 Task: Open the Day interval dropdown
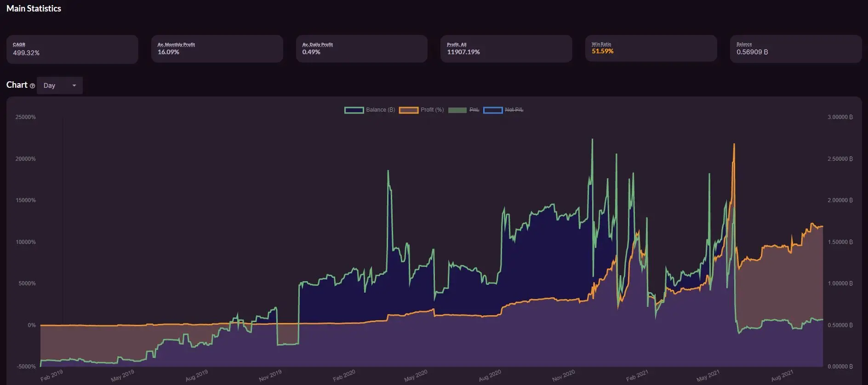click(60, 85)
